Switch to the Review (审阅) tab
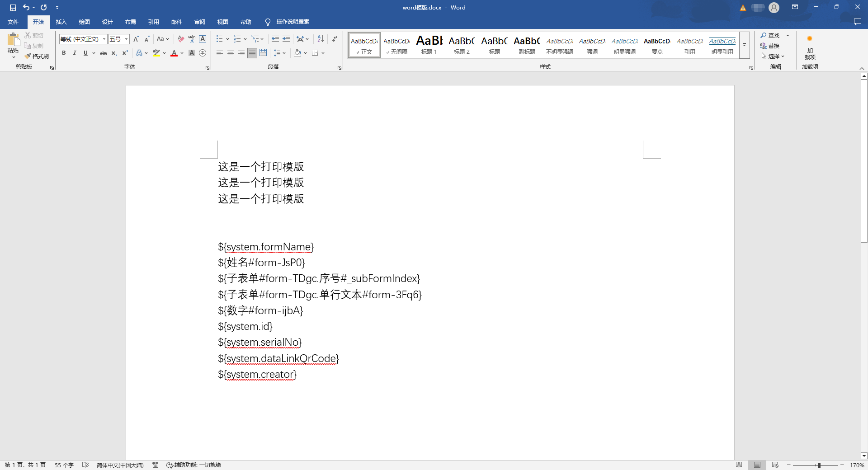This screenshot has height=470, width=868. click(x=199, y=22)
